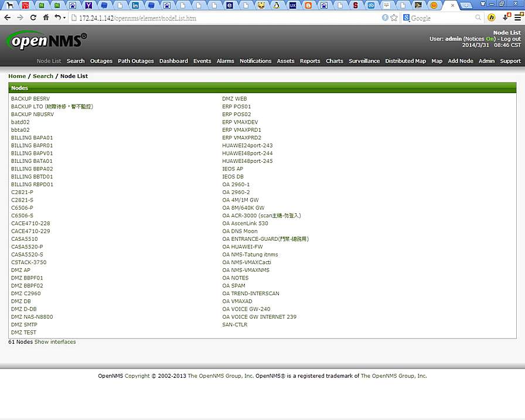Reload the current page

coord(33,18)
